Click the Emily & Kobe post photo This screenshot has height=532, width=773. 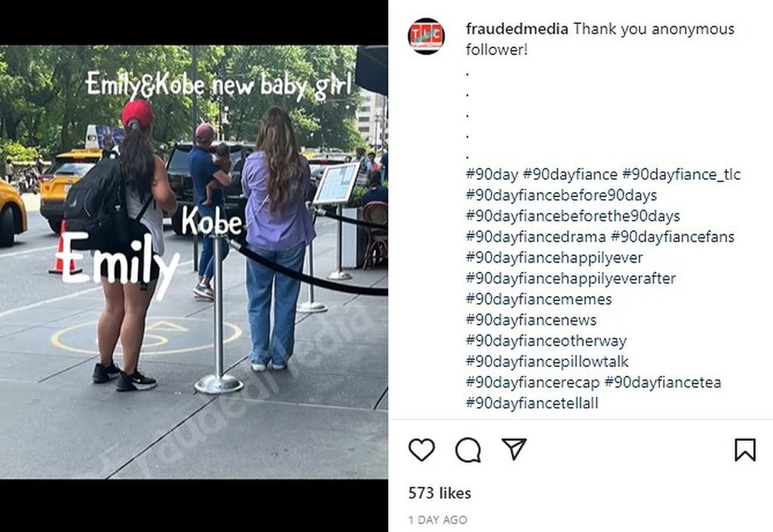pos(194,262)
